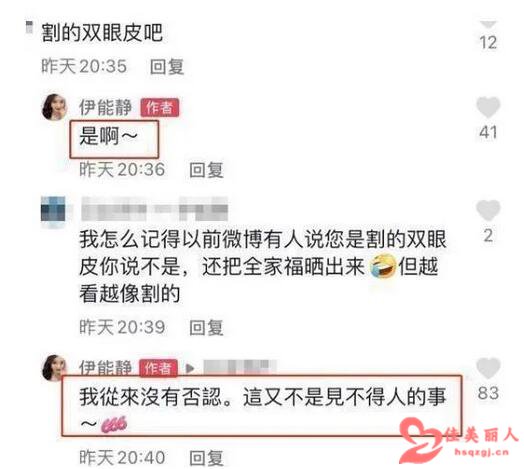Click 回复 next to 昨天20:36
The height and width of the screenshot is (469, 524).
tap(206, 170)
